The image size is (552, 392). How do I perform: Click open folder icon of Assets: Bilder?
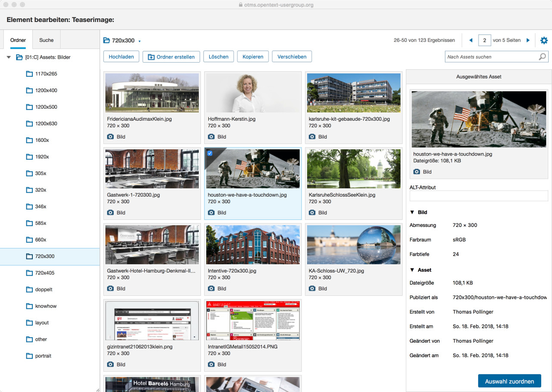(19, 57)
